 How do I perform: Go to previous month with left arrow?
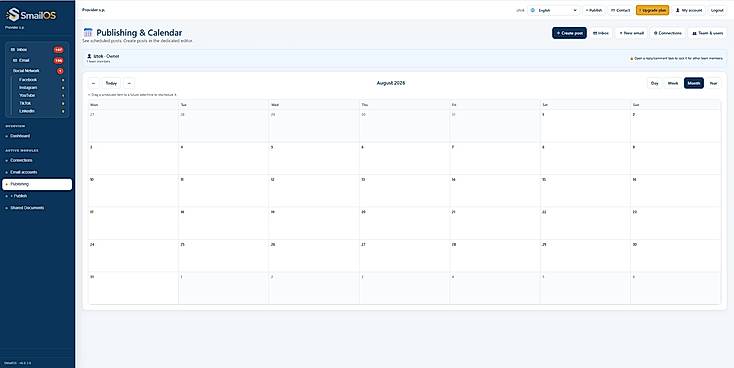(x=94, y=83)
